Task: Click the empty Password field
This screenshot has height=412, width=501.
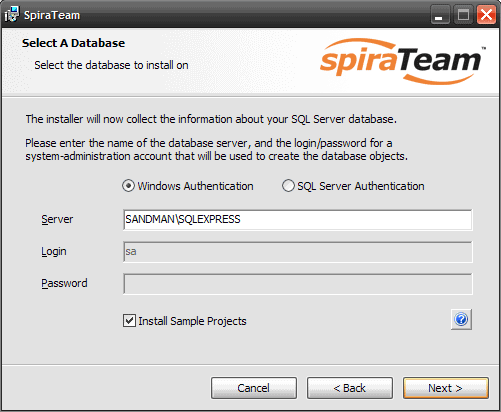Action: click(x=298, y=284)
